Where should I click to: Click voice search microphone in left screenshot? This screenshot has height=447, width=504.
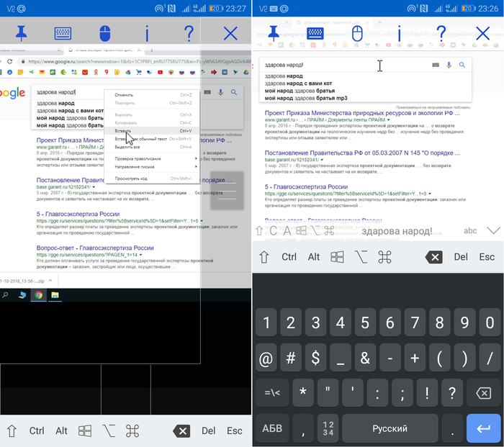[220, 93]
